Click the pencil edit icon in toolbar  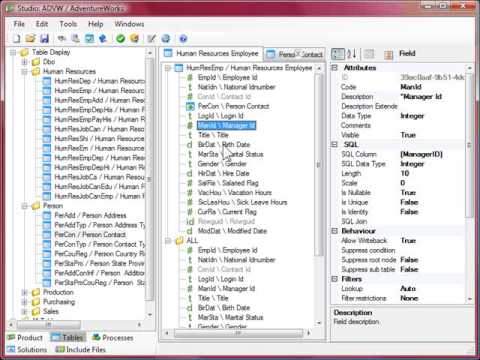pyautogui.click(x=152, y=38)
